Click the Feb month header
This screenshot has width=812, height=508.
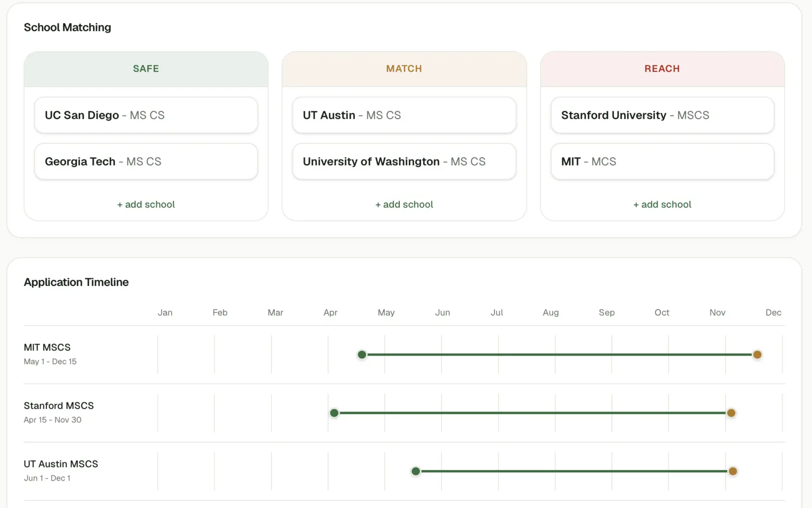[x=220, y=312]
